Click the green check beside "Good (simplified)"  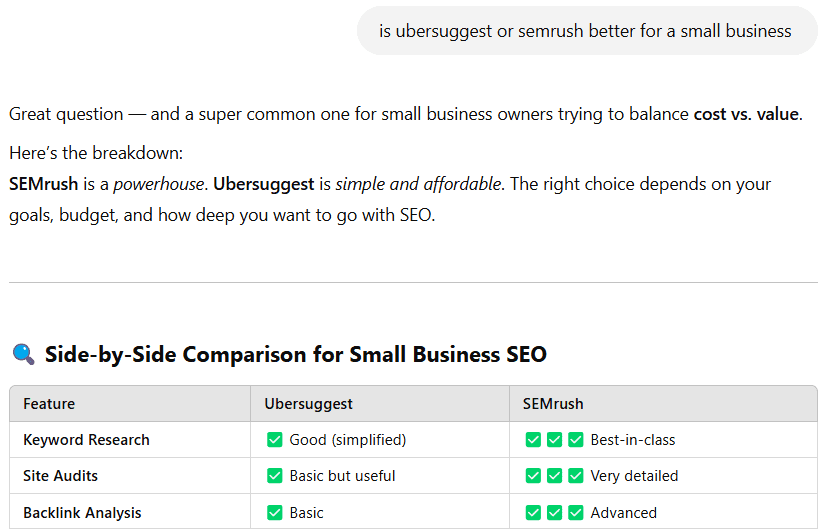[x=275, y=440]
